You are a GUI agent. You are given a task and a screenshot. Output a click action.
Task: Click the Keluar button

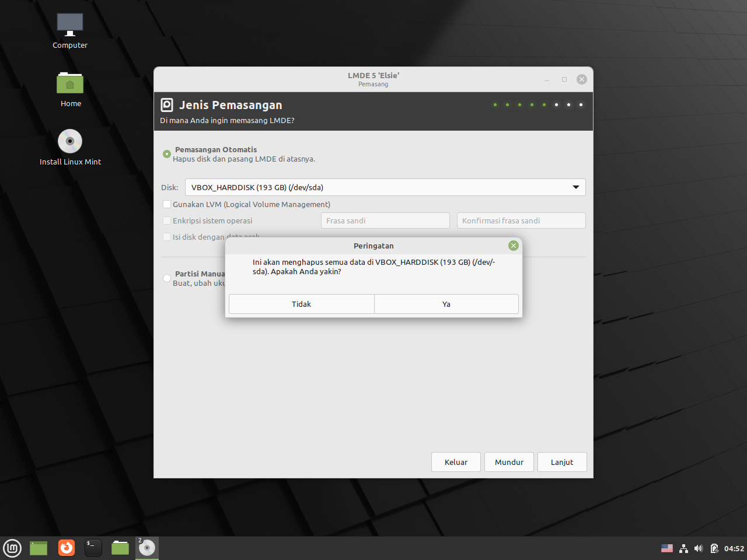[456, 462]
